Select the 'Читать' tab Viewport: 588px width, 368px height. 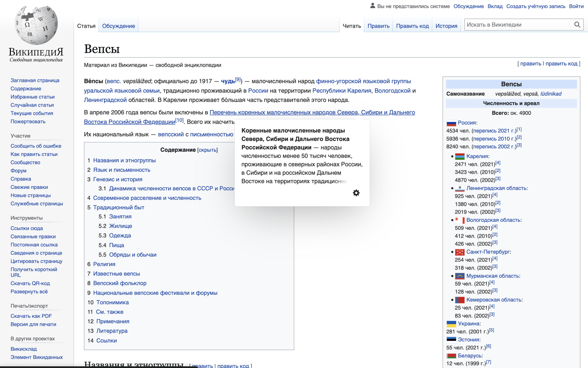click(x=352, y=26)
